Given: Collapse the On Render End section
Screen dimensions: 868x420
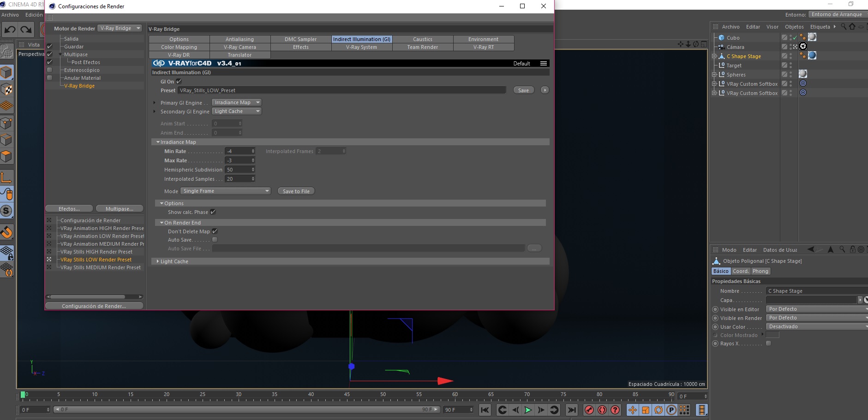Looking at the screenshot, I should pyautogui.click(x=162, y=223).
